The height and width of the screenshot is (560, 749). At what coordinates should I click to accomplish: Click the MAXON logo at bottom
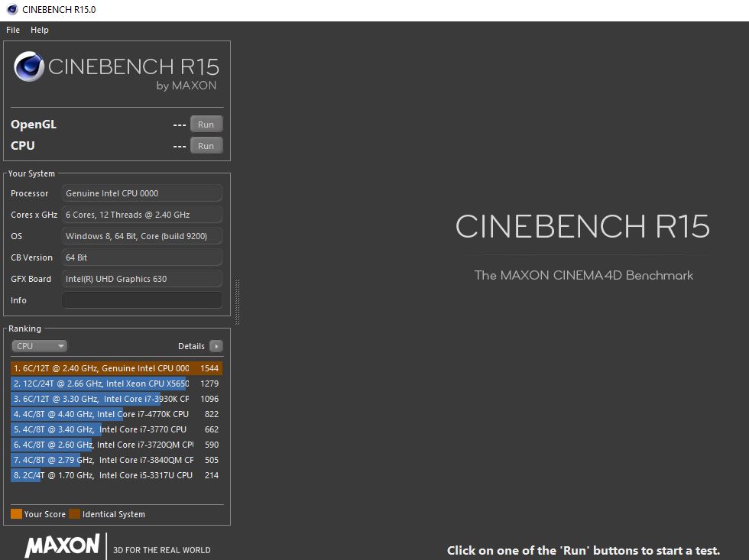click(62, 545)
